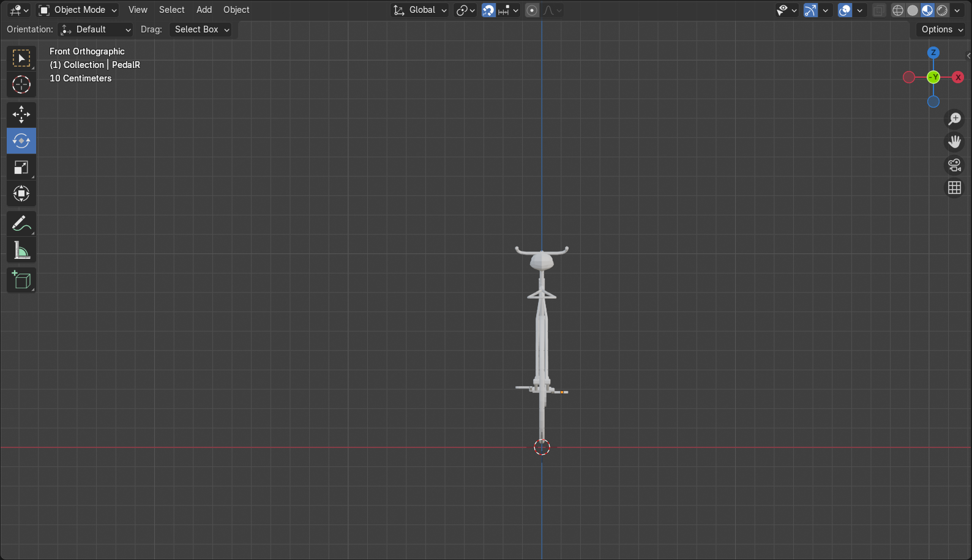Click the zoom magnifier viewport icon
Viewport: 972px width, 560px height.
click(x=955, y=119)
